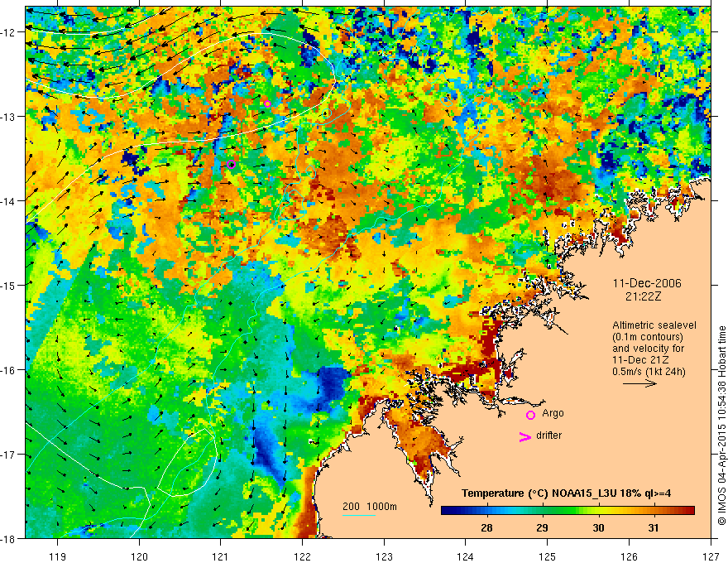Viewport: 728px width, 563px height.
Task: Click the colorbar tick label 29
Action: click(x=543, y=527)
